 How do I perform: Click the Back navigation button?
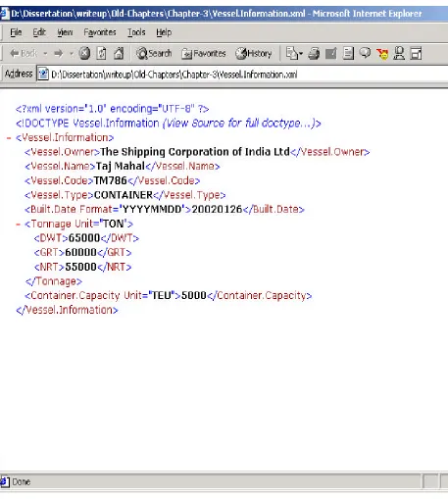click(24, 53)
